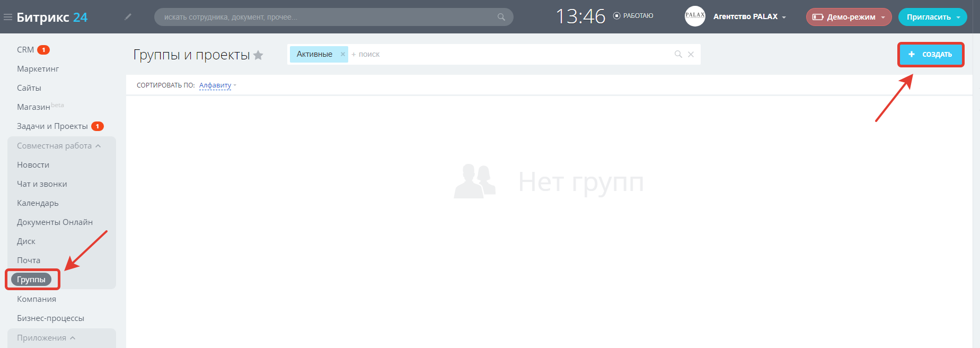
Task: Open Календарь in the sidebar
Action: click(x=38, y=203)
